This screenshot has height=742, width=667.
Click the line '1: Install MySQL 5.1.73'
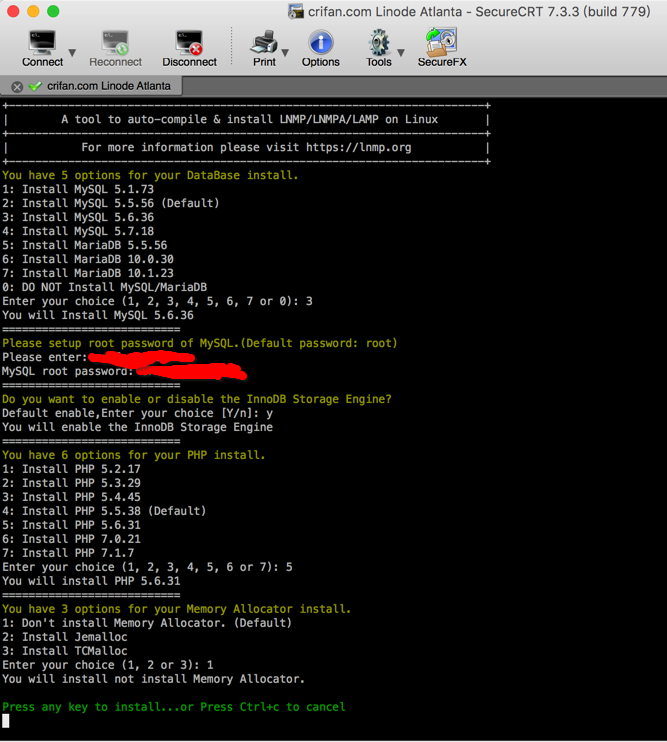pyautogui.click(x=78, y=189)
